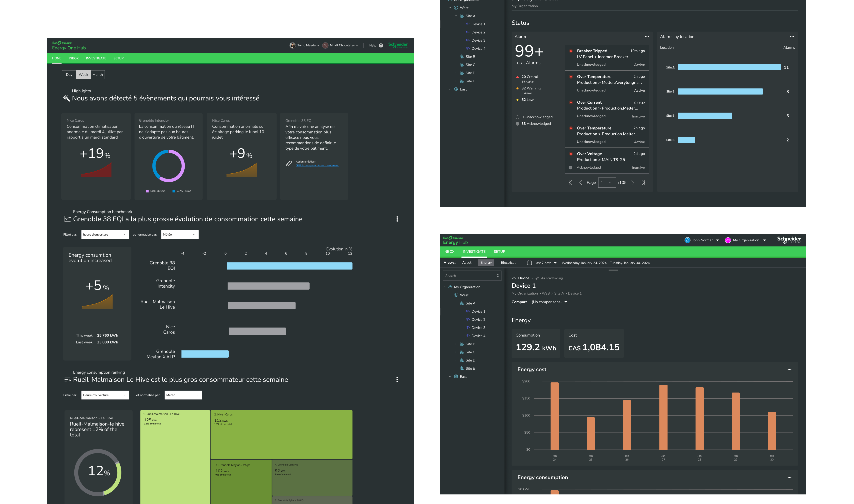Go to first page of alarms

tap(570, 183)
